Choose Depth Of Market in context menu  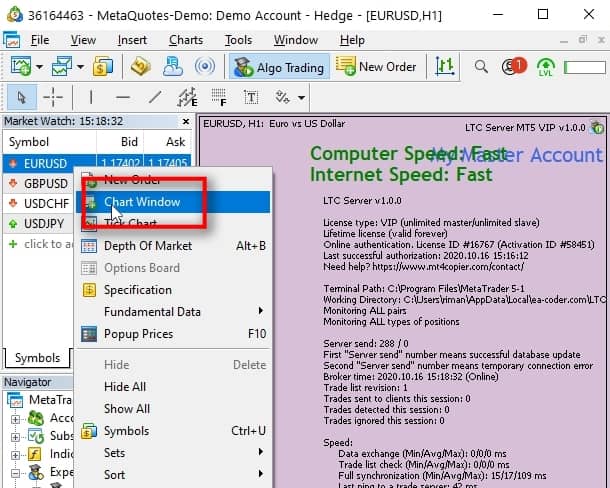click(x=173, y=246)
